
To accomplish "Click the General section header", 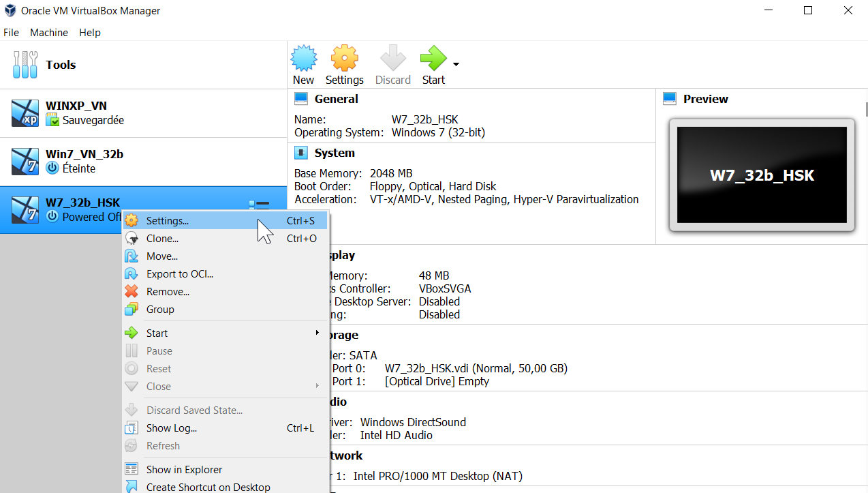I will 336,99.
